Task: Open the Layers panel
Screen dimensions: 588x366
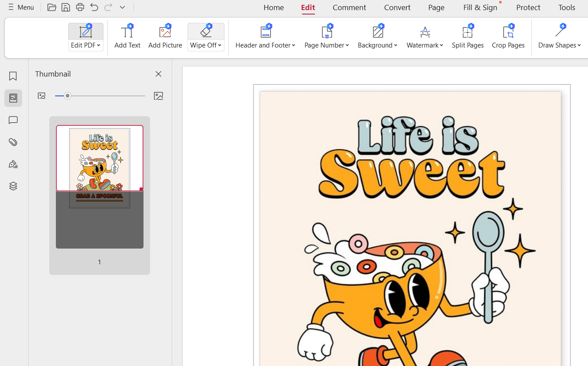Action: coord(13,186)
